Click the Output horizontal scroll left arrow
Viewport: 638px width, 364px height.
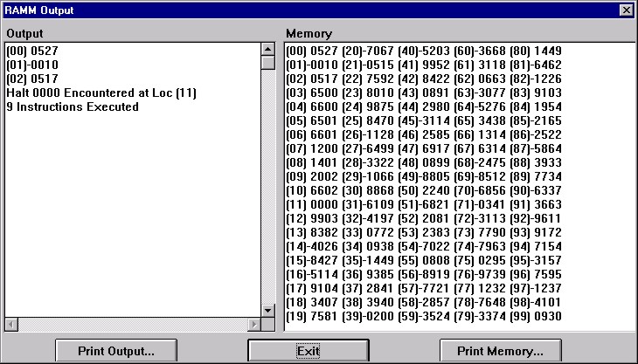[x=11, y=324]
